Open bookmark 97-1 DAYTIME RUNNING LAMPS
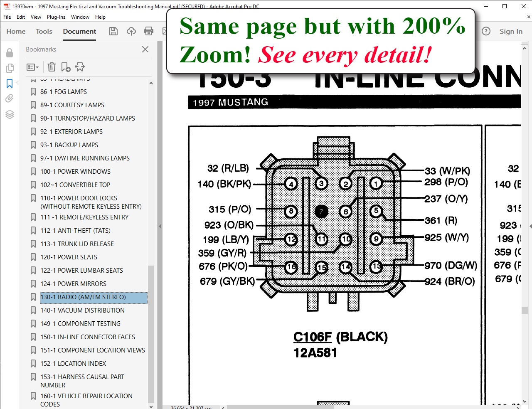 click(85, 158)
